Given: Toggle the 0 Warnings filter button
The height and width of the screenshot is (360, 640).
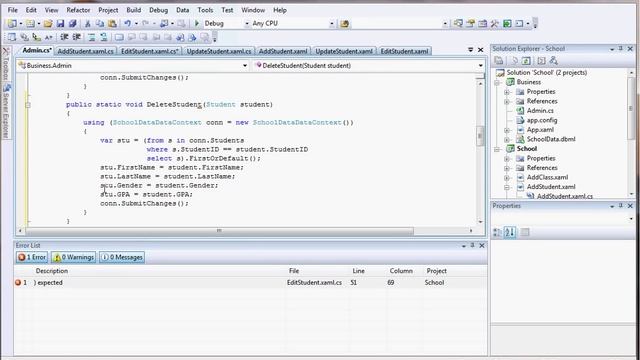Looking at the screenshot, I should pos(73,257).
